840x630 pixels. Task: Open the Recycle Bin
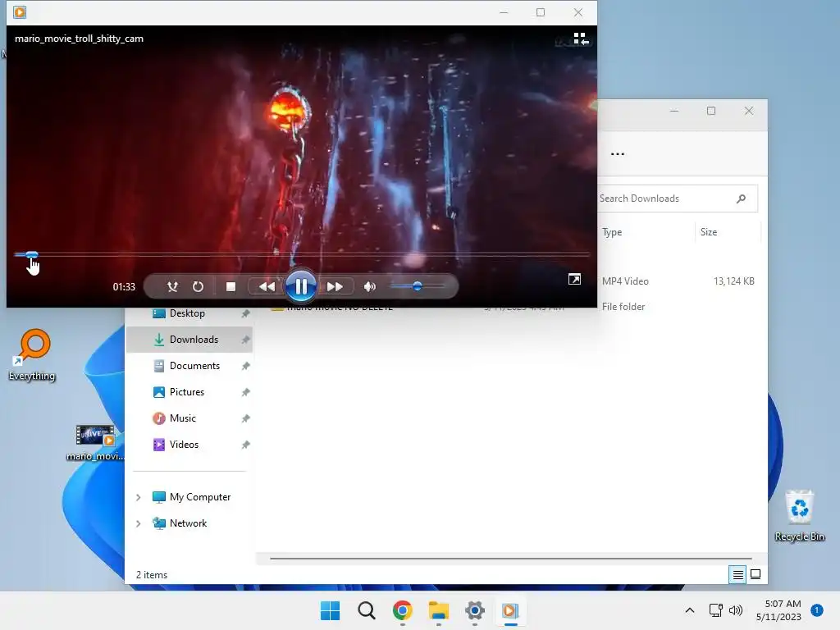coord(799,516)
